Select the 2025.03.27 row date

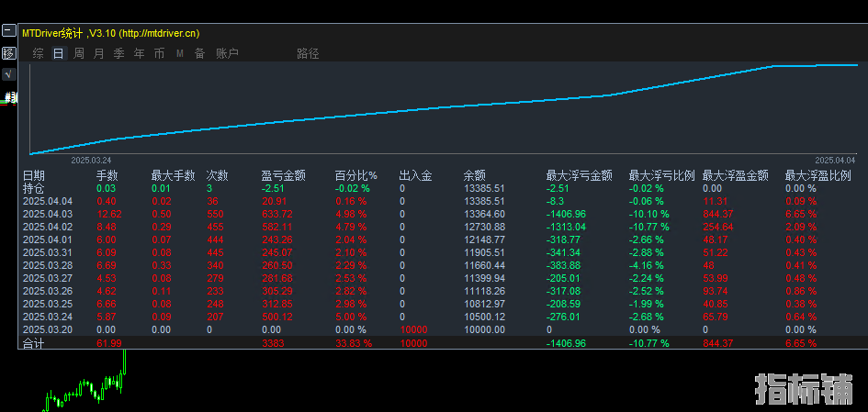[48, 278]
